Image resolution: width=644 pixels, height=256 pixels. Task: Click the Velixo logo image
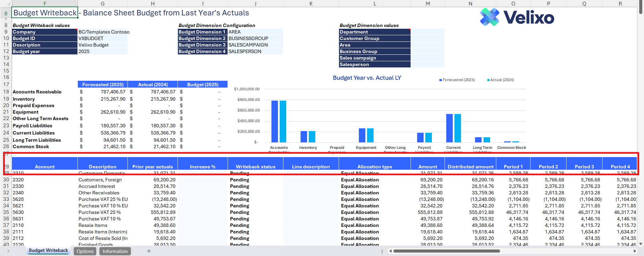coord(517,17)
